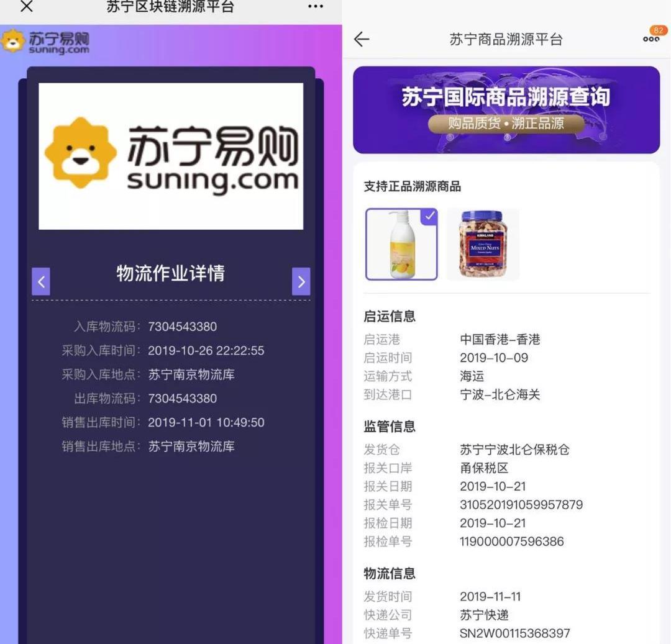
Task: Open the more menu with 82 badge
Action: click(651, 38)
